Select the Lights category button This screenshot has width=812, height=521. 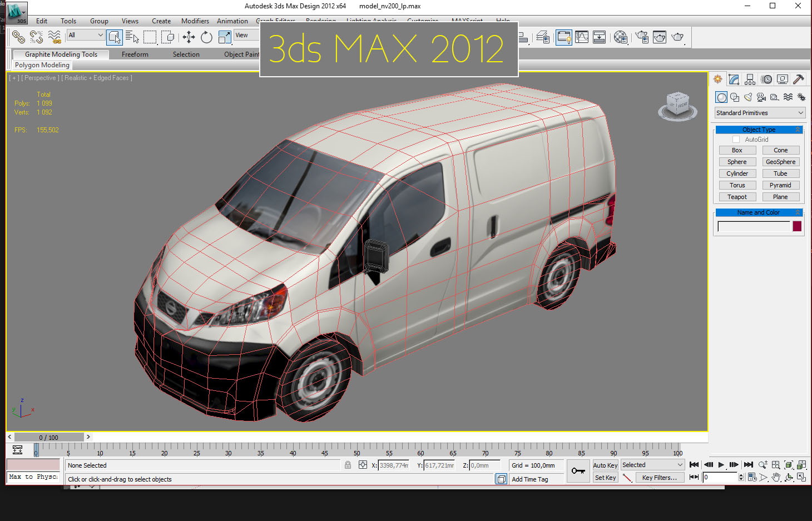click(748, 97)
